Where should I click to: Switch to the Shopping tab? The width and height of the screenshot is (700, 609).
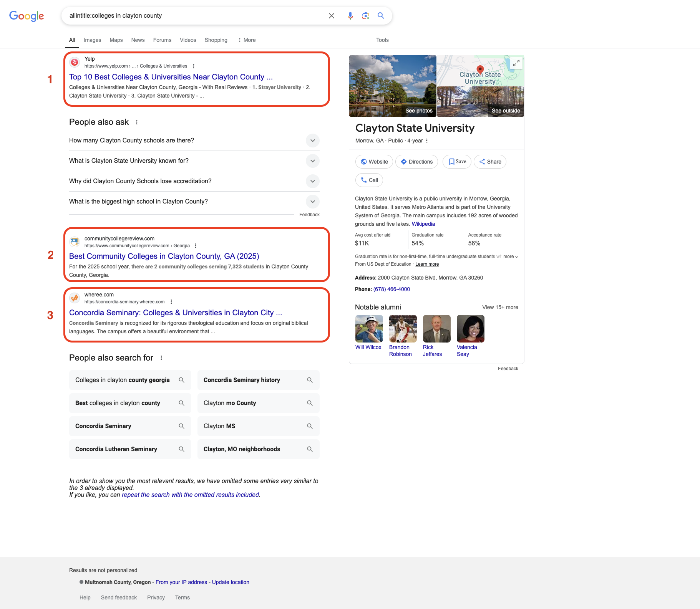coord(216,40)
